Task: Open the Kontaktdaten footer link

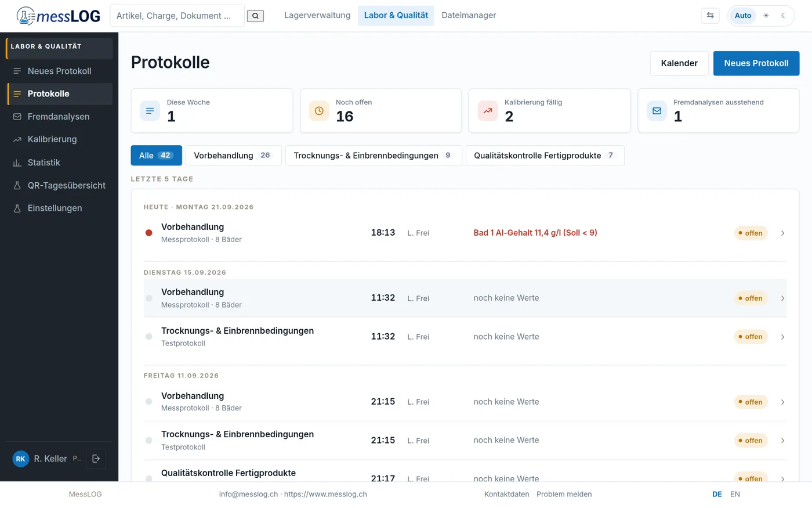Action: tap(507, 494)
